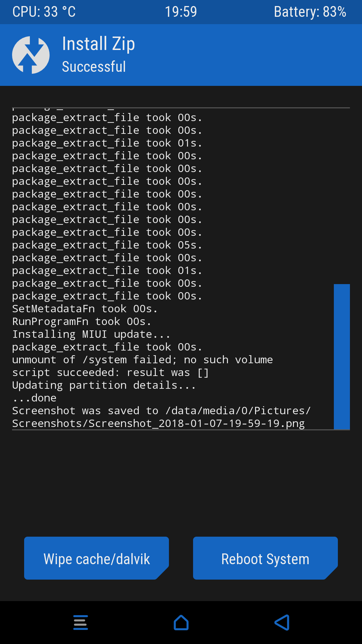Tap the Install Zip title

(99, 44)
